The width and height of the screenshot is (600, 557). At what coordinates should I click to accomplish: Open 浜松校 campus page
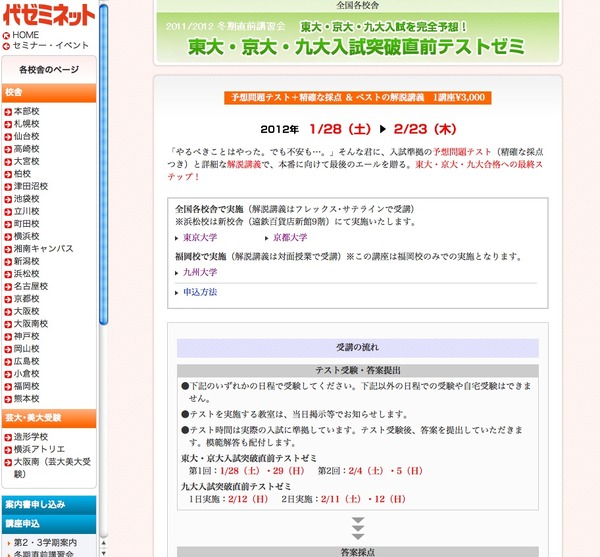tap(26, 274)
